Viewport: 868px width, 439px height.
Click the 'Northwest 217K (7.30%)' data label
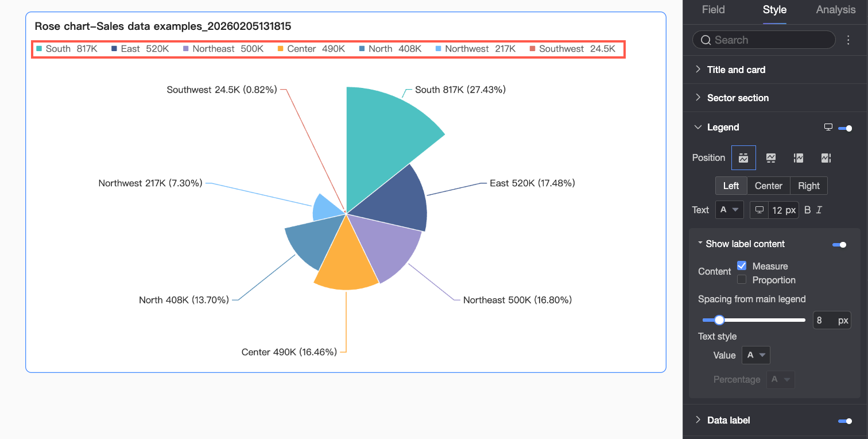pyautogui.click(x=150, y=183)
